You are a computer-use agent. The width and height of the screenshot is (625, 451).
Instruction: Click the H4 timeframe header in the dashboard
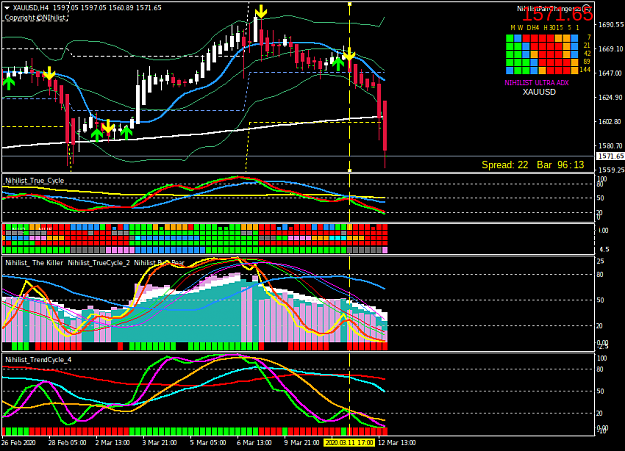(537, 28)
